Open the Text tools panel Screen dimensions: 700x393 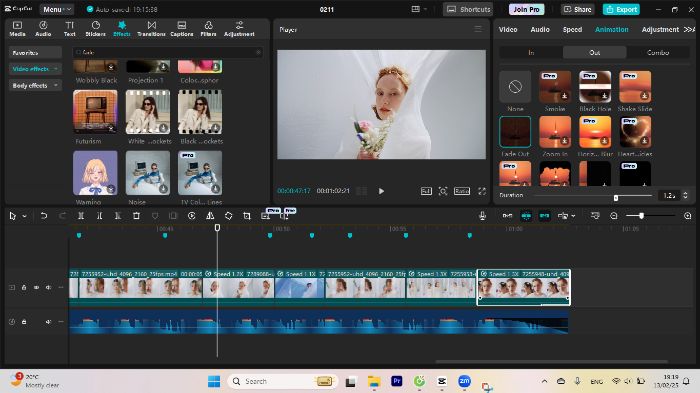coord(70,29)
